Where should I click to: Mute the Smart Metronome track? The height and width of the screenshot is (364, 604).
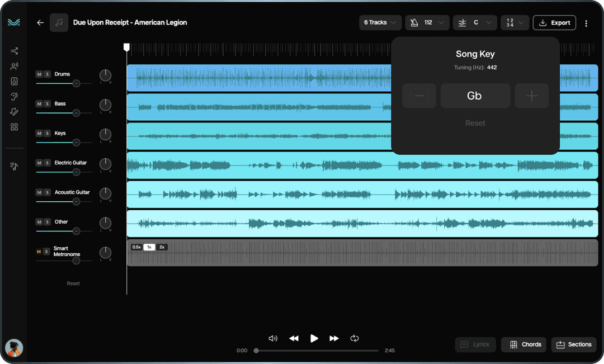pos(38,252)
